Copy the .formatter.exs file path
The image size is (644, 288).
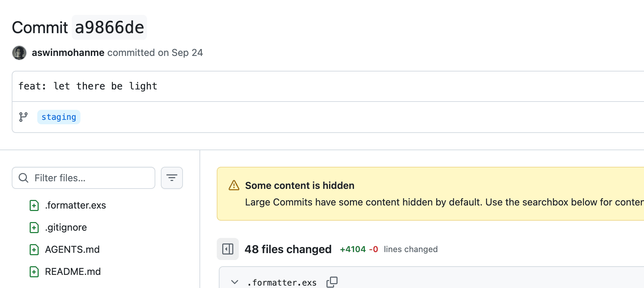coord(332,282)
